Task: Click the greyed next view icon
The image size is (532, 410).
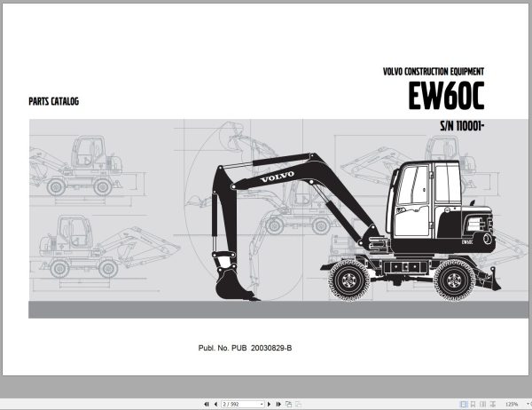Action: click(x=298, y=404)
